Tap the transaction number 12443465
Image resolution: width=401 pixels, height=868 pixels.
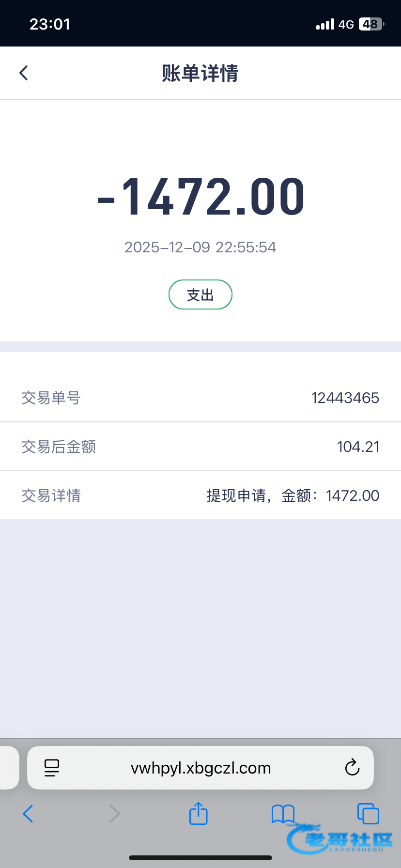345,398
